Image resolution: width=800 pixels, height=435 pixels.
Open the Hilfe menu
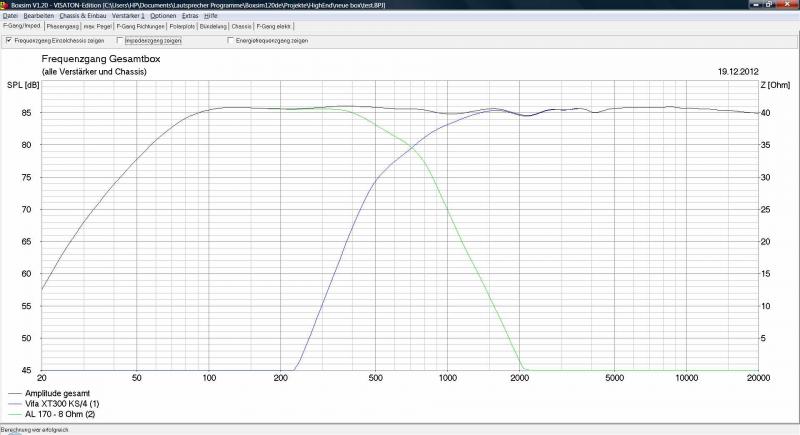pyautogui.click(x=211, y=16)
